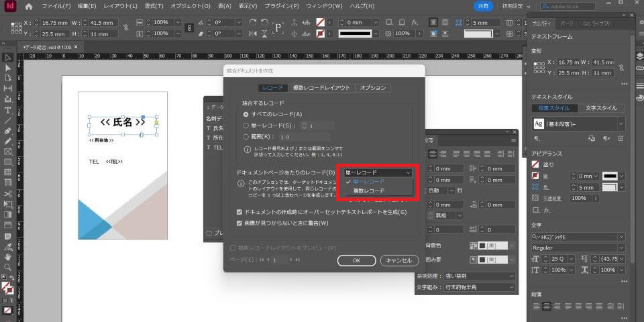The height and width of the screenshot is (322, 644).
Task: Toggle the overset text report checkbox
Action: [240, 212]
